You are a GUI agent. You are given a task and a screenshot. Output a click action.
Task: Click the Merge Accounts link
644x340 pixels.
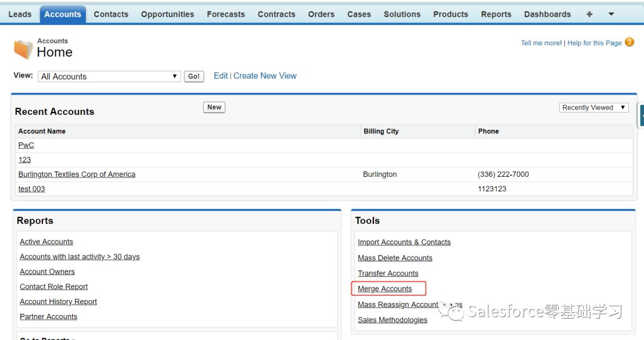[x=385, y=289]
